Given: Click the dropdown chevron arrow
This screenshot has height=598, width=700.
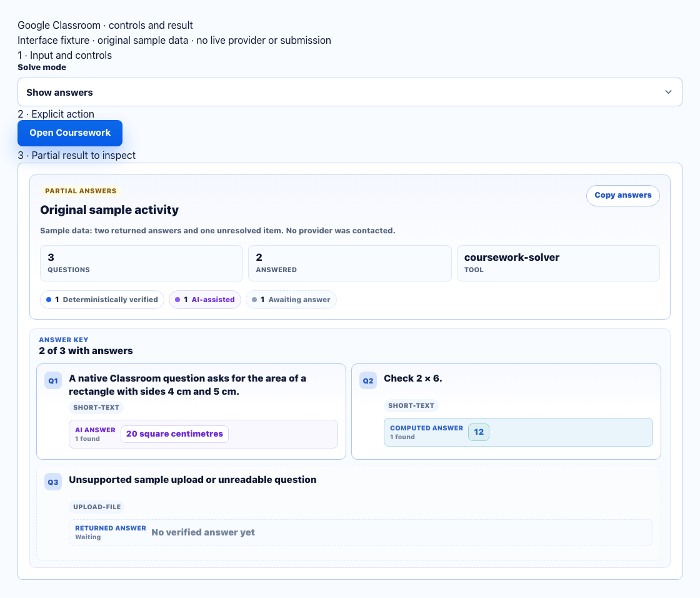Looking at the screenshot, I should (668, 92).
